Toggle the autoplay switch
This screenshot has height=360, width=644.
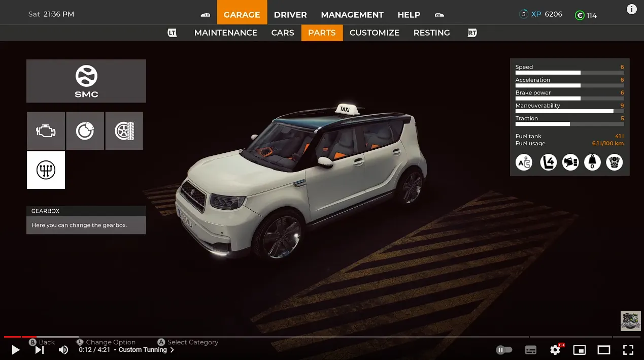(504, 350)
